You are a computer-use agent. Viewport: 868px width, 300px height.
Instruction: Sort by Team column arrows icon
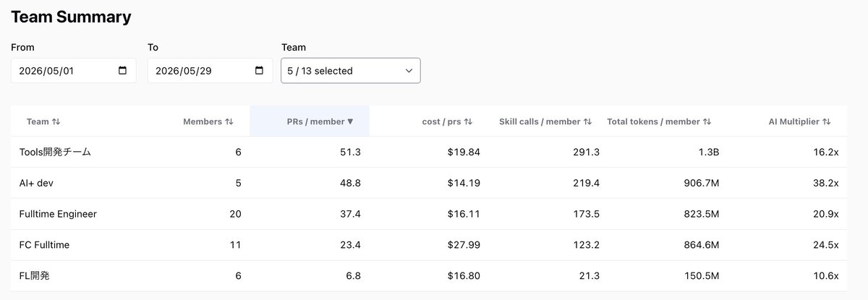(x=56, y=121)
